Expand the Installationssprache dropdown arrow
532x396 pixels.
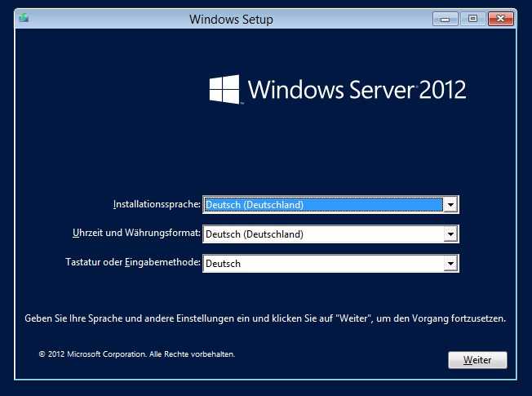(x=450, y=205)
